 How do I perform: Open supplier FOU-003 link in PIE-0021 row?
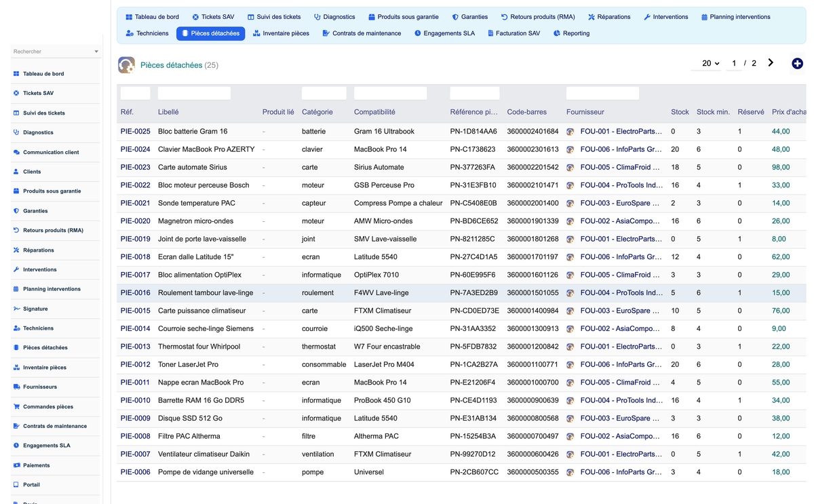click(x=620, y=203)
